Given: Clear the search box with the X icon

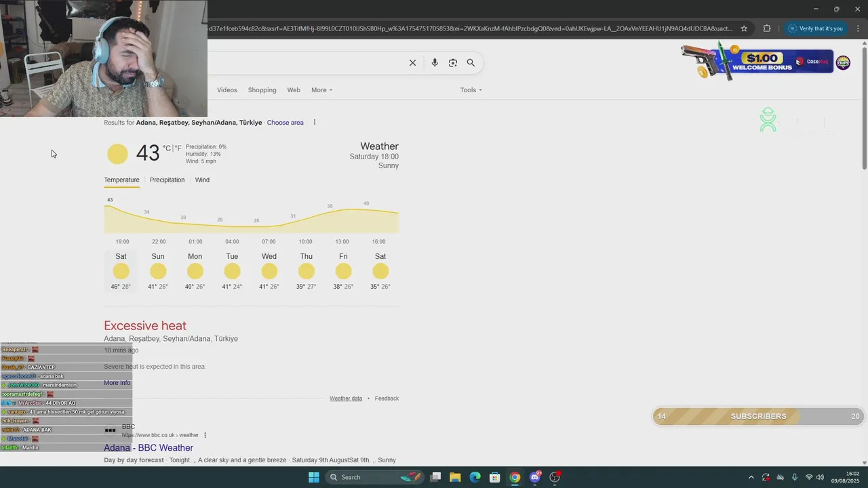Looking at the screenshot, I should (412, 63).
